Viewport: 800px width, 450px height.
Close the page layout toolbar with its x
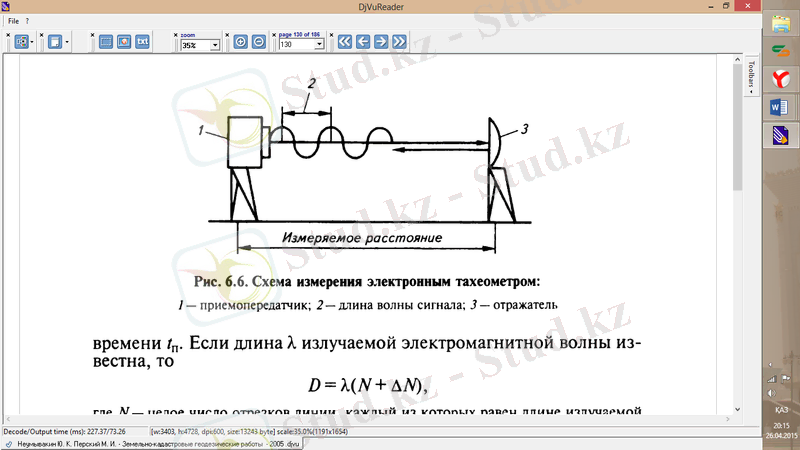[x=41, y=35]
